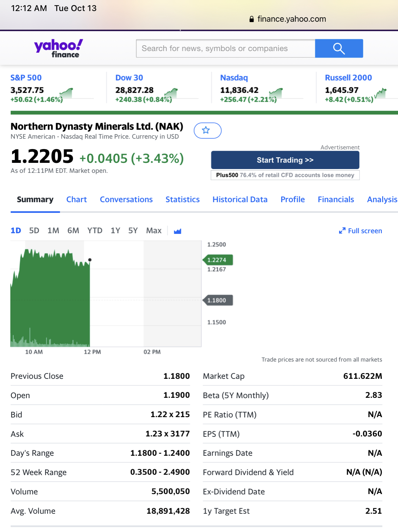
Task: Open the Conversations tab
Action: click(x=126, y=199)
